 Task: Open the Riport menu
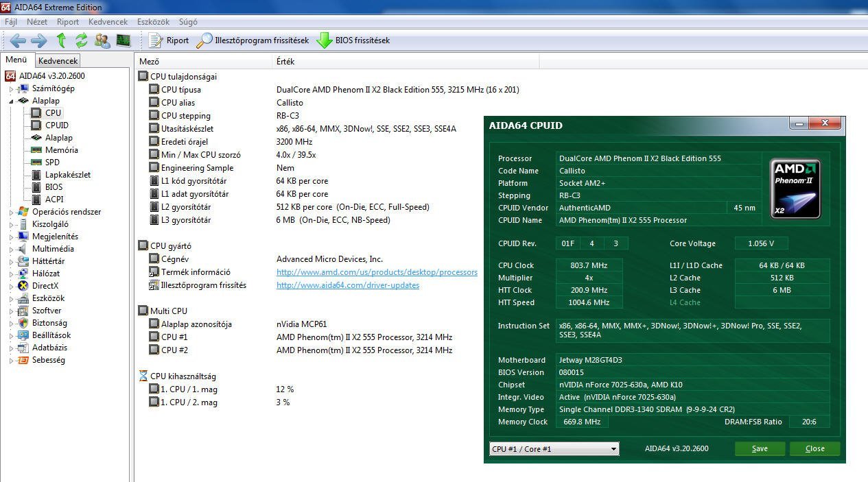click(68, 22)
